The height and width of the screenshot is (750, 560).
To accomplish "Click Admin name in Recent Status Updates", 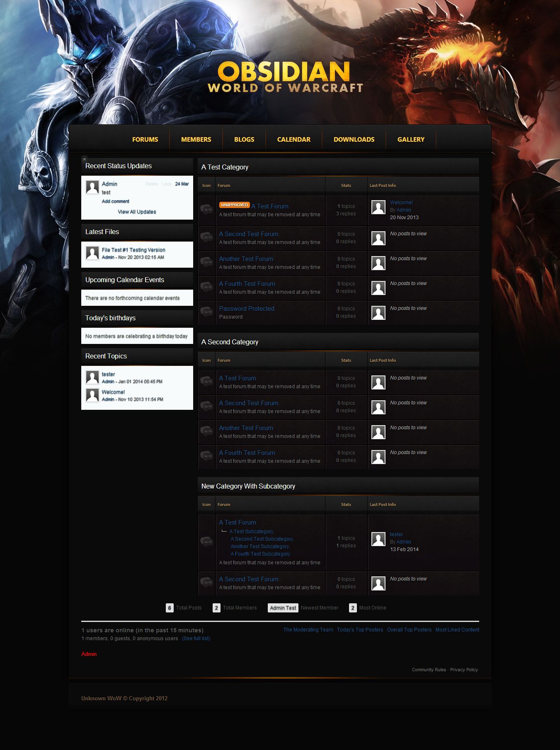I will (109, 184).
